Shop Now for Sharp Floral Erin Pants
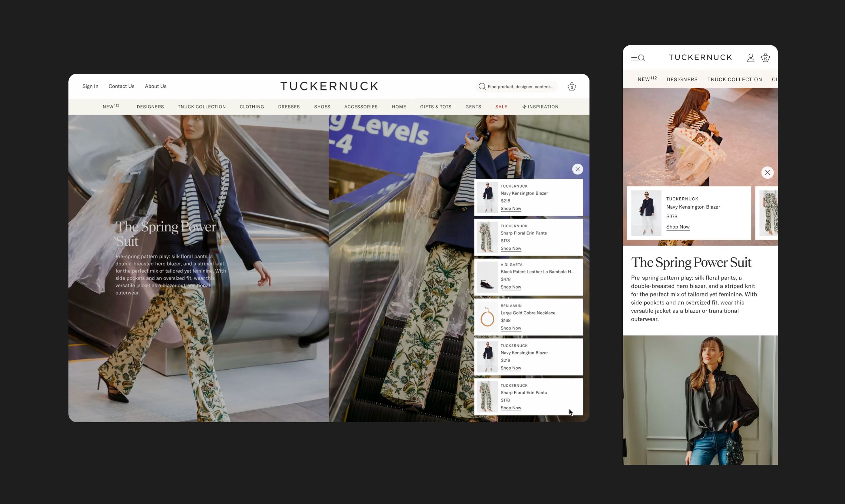The height and width of the screenshot is (504, 845). tap(511, 248)
